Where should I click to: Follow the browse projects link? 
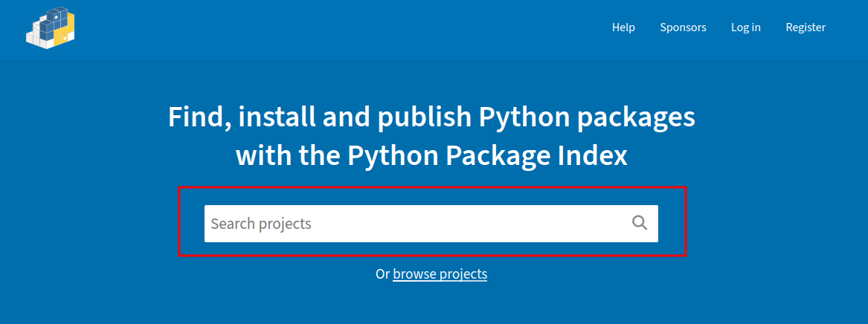(x=440, y=273)
